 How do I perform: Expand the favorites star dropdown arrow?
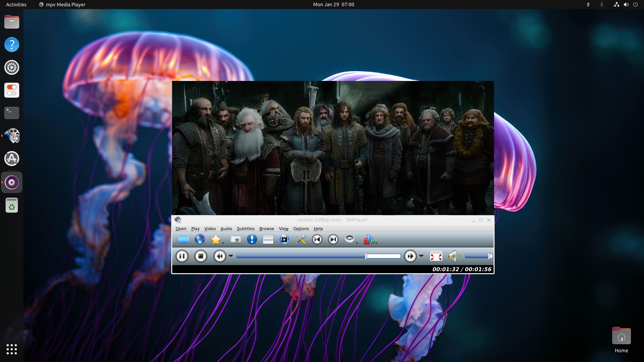[x=223, y=243]
